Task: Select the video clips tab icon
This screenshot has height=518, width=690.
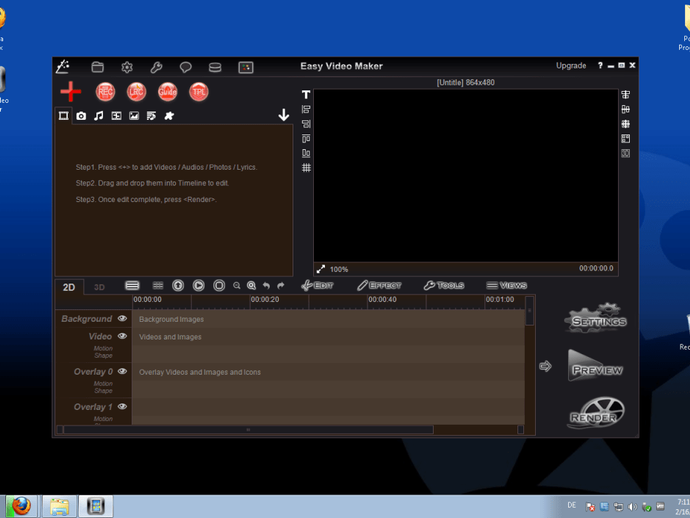Action: point(64,115)
